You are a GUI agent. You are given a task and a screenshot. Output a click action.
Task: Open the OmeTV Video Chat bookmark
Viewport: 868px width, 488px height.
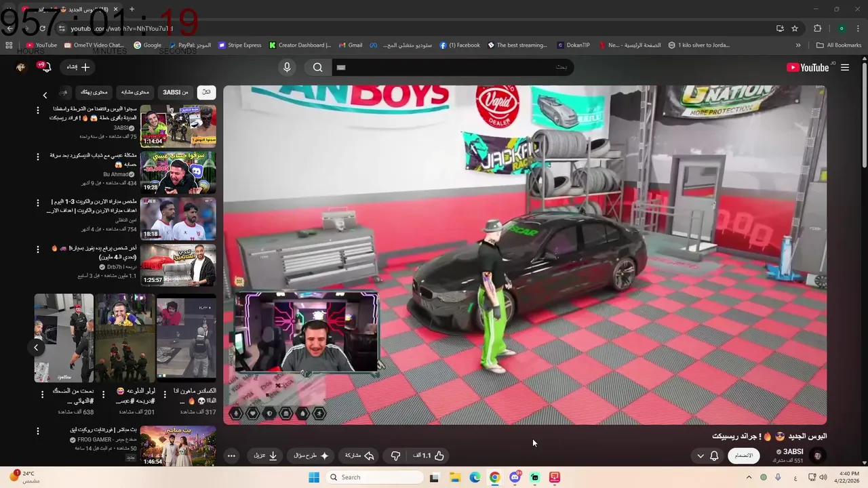[x=94, y=45]
